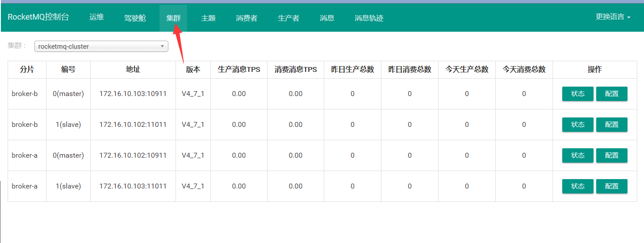Open the 消息轨迹 message trace tab
Image resolution: width=644 pixels, height=243 pixels.
[369, 18]
